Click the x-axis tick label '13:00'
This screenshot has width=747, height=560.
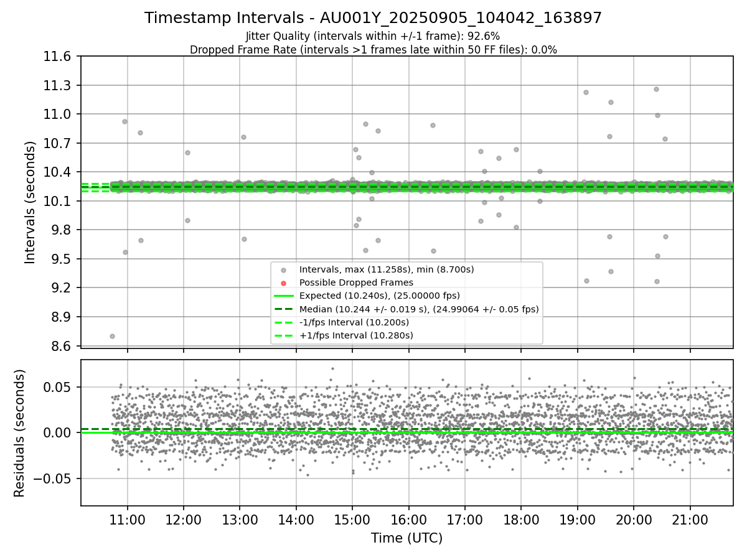click(x=240, y=520)
